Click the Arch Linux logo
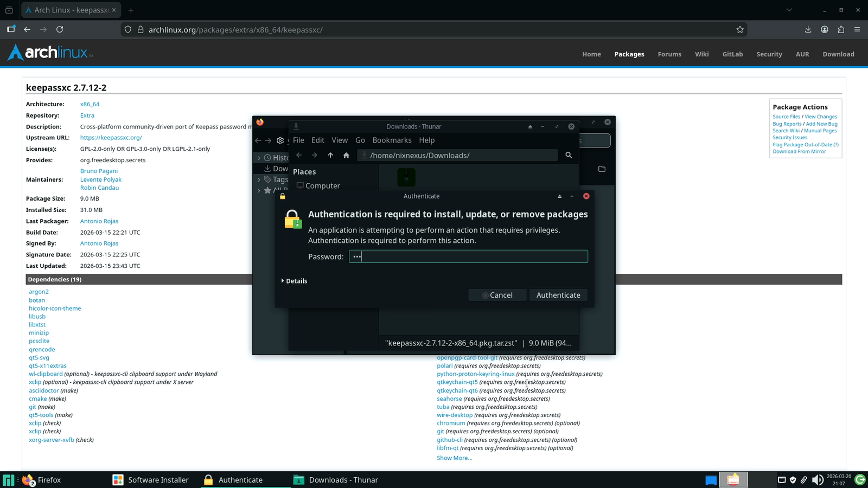Viewport: 868px width, 488px height. tap(50, 53)
